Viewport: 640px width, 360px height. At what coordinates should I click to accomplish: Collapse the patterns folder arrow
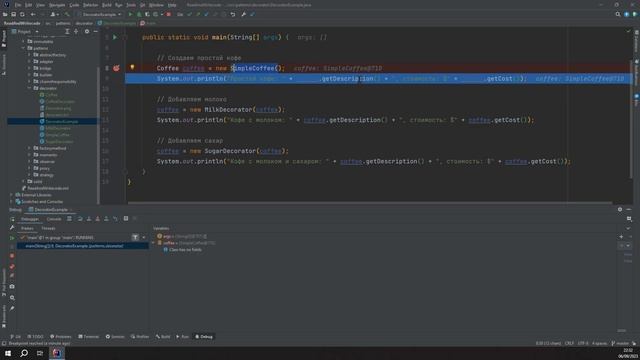pos(24,48)
